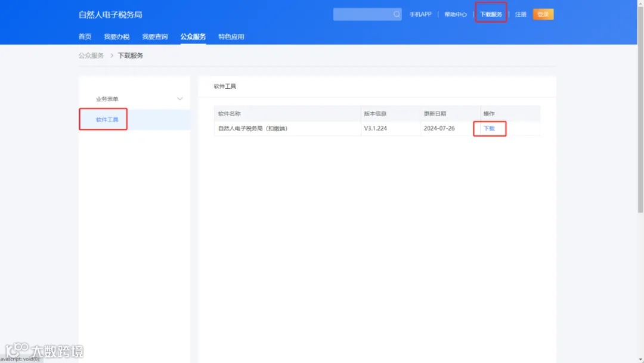
Task: Select the V3.1.224 version table row
Action: [376, 128]
